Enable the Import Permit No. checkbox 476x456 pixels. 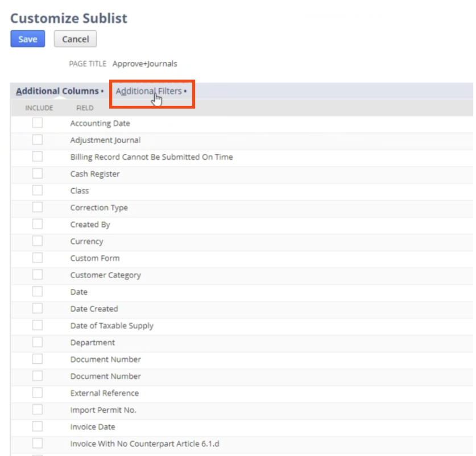pyautogui.click(x=38, y=410)
